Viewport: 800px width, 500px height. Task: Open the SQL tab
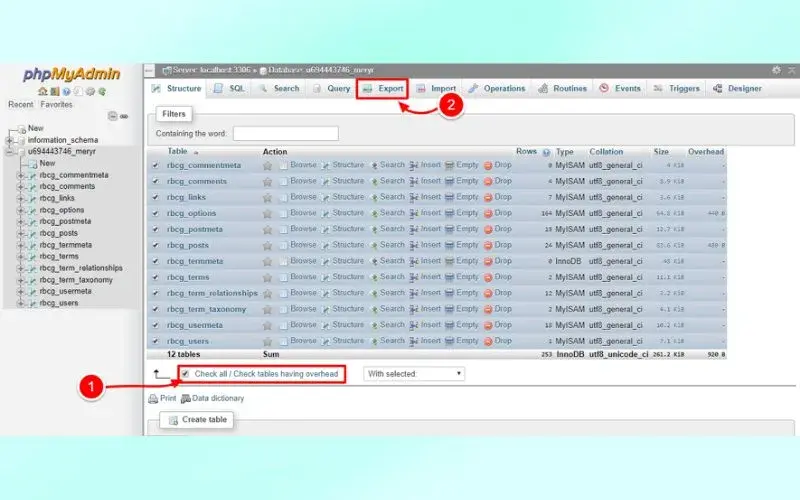pos(230,89)
